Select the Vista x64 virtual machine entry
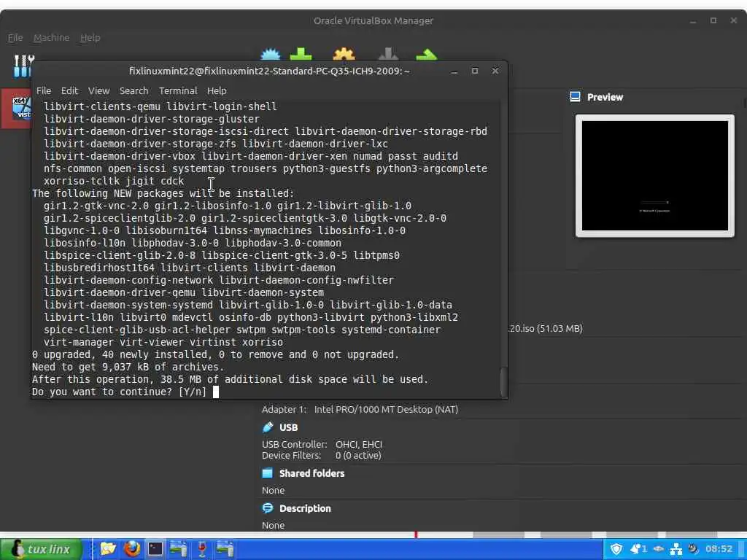 click(x=15, y=109)
